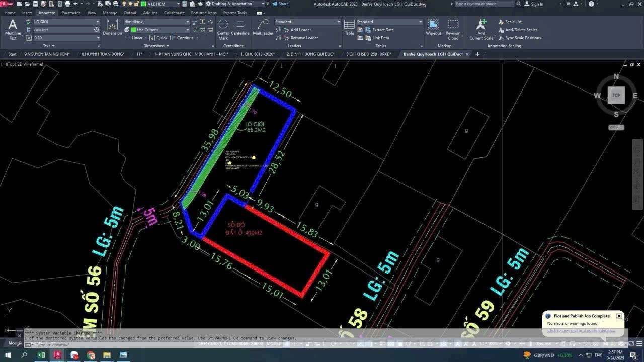The width and height of the screenshot is (644, 362).
Task: Click Add Current Scale icon
Action: 481,29
